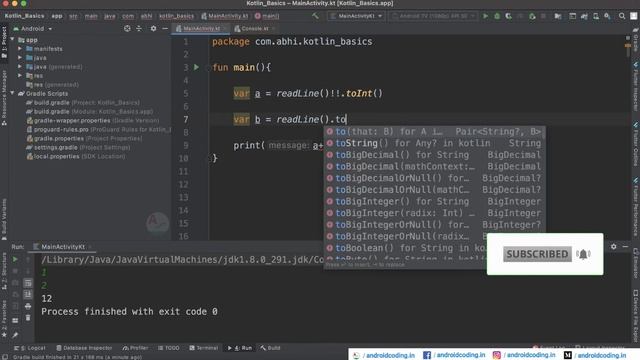Screen dimensions: 640x360
Task: Click the SDK Manager icon in toolbar
Action: coord(607,16)
